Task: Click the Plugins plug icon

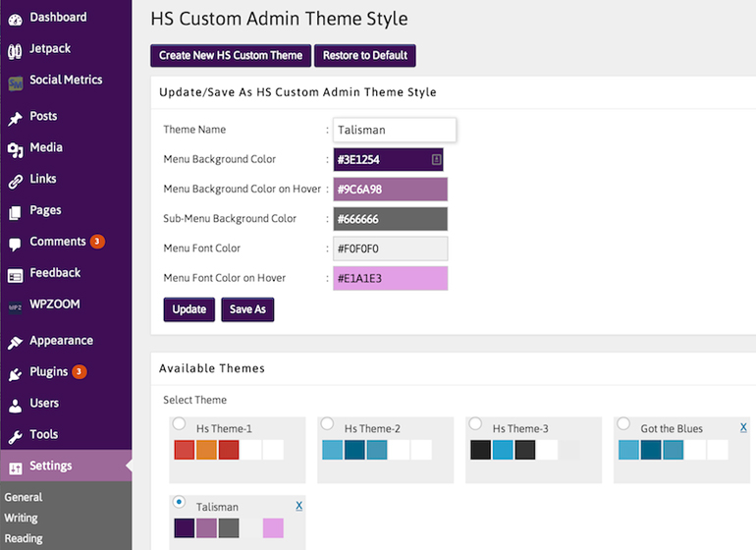Action: pos(15,373)
